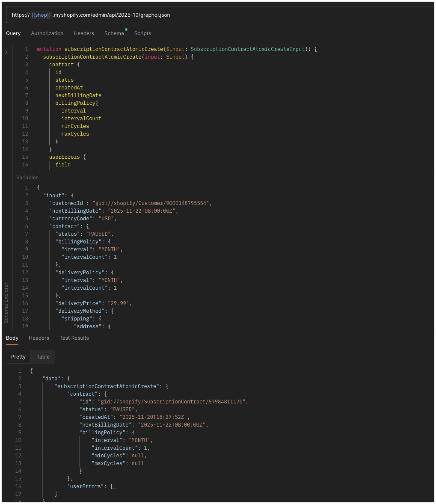
Task: Click the Variables section header
Action: tap(27, 178)
